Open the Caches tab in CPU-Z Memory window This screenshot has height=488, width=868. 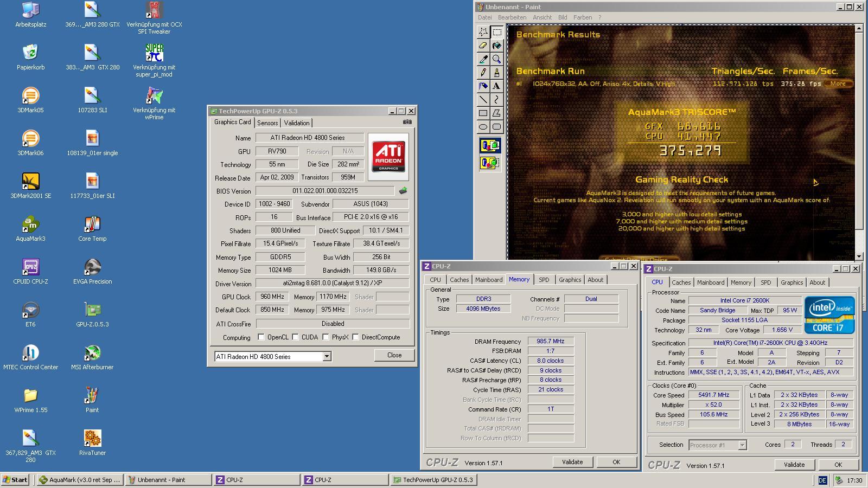[x=459, y=280]
